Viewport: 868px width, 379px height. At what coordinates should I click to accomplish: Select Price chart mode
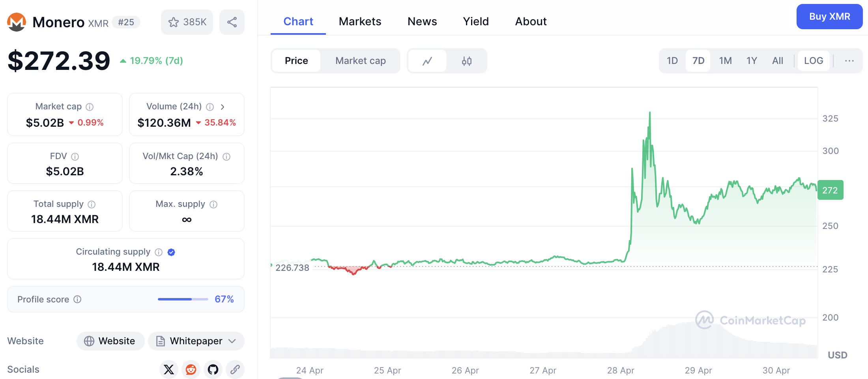[x=296, y=61]
